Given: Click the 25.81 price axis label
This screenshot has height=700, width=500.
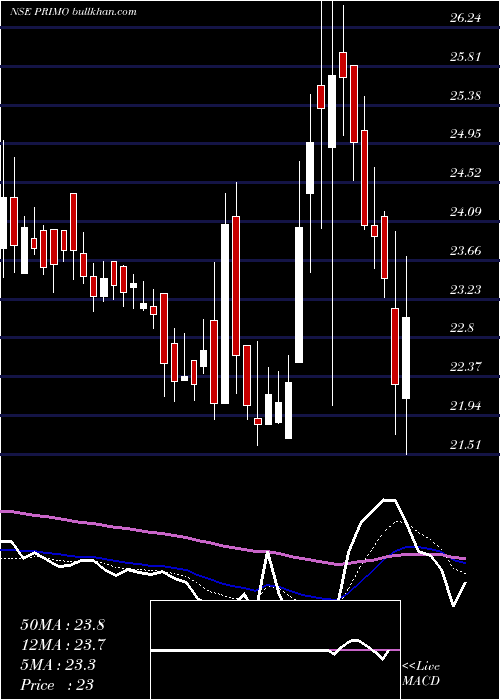Looking at the screenshot, I should [466, 57].
